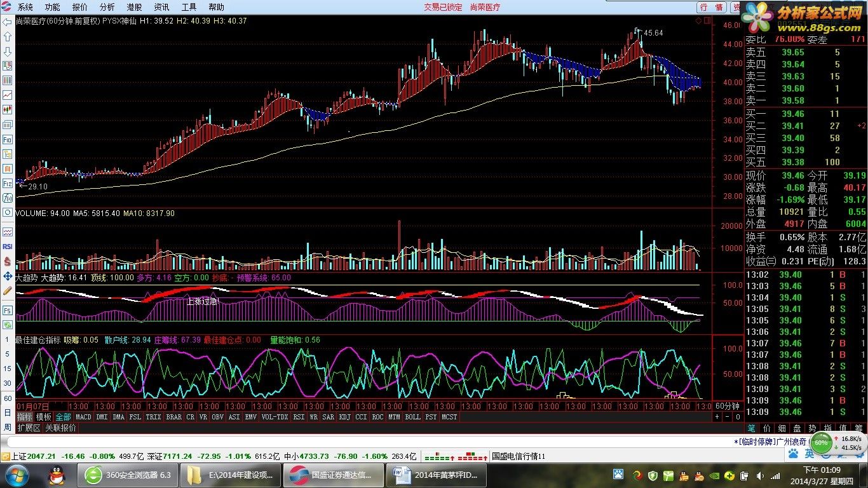
Task: Open the candlestick K-line chart icon in sidebar
Action: coord(8,109)
